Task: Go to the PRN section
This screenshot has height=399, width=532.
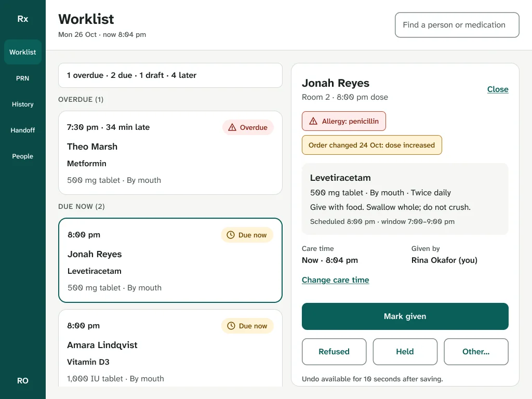Action: (x=23, y=78)
